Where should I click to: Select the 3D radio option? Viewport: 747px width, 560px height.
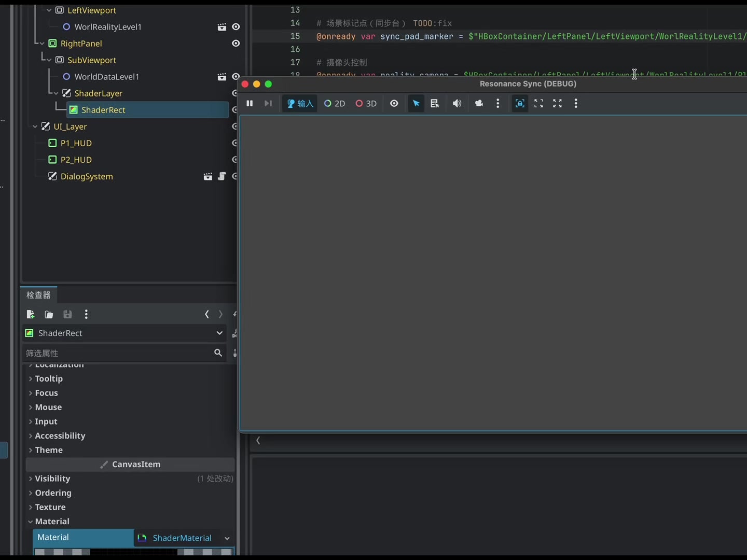pos(366,104)
